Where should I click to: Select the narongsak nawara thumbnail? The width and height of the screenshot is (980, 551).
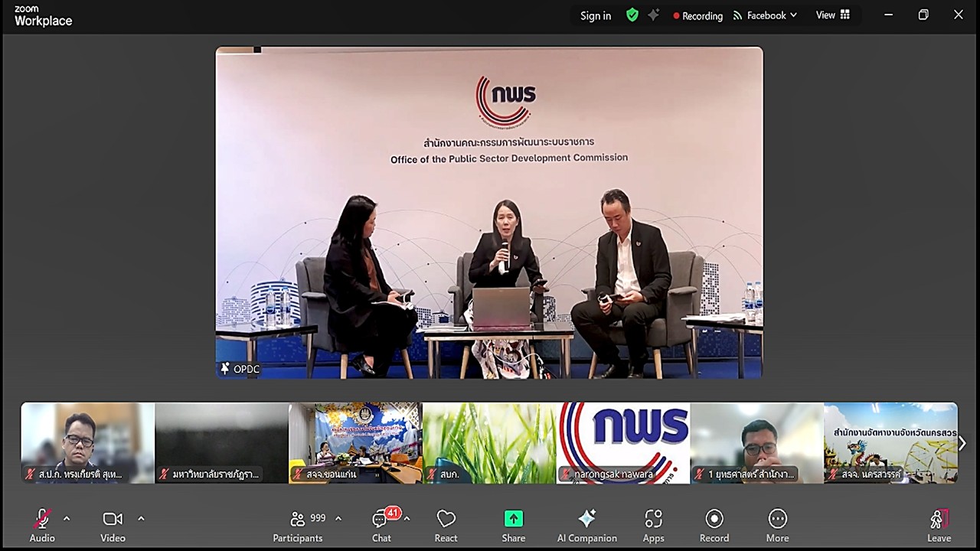(x=623, y=443)
